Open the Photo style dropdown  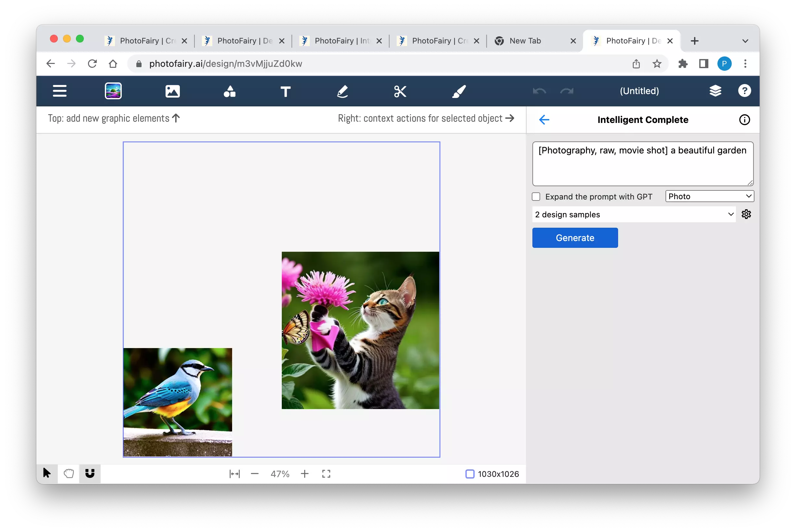tap(709, 197)
